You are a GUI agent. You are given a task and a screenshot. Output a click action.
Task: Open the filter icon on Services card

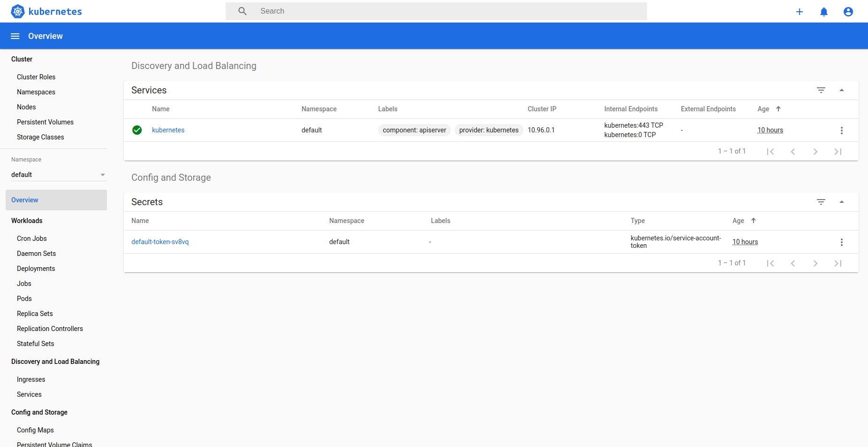(x=821, y=90)
